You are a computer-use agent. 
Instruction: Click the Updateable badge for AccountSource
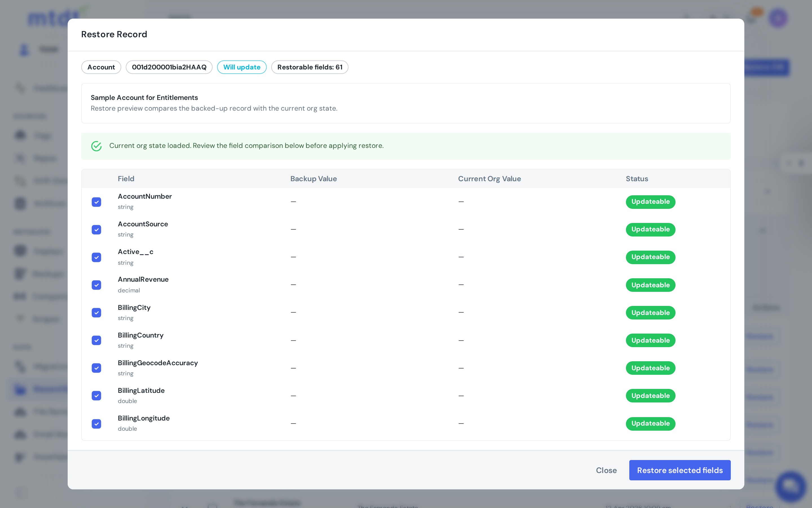(650, 229)
